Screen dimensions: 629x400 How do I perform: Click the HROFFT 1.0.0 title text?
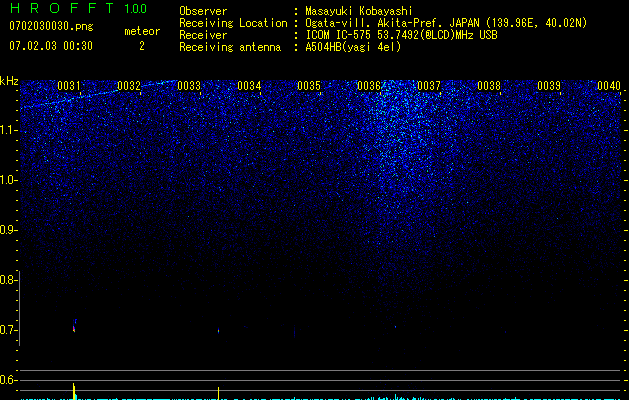point(78,8)
